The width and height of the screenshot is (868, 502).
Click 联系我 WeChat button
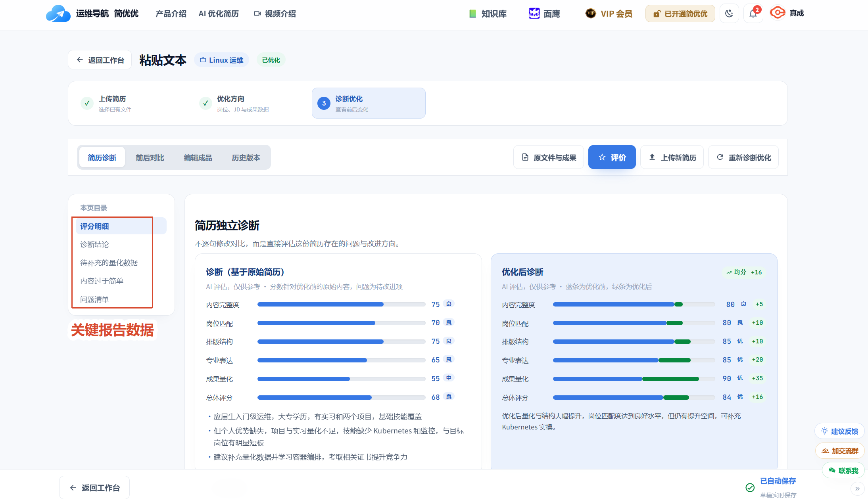843,471
